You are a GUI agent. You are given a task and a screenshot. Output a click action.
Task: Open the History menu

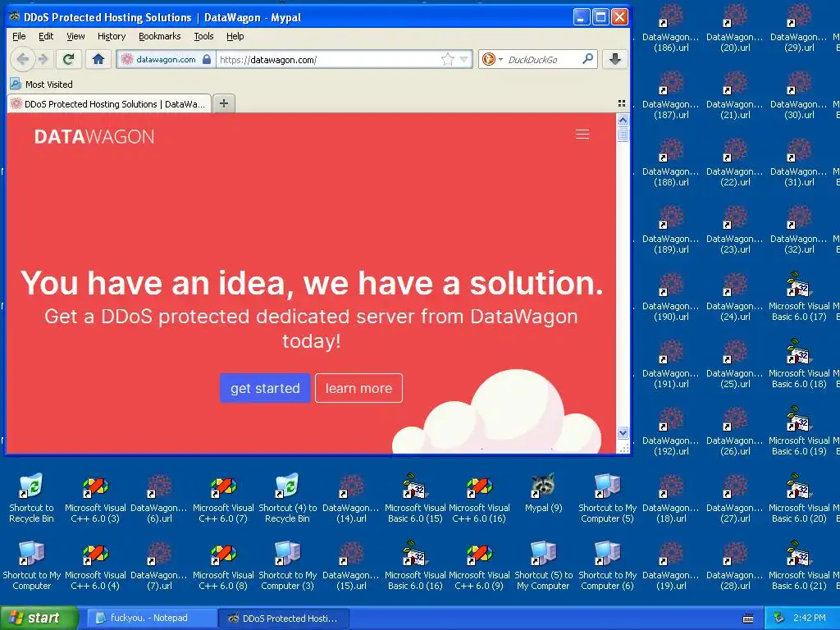(x=112, y=36)
